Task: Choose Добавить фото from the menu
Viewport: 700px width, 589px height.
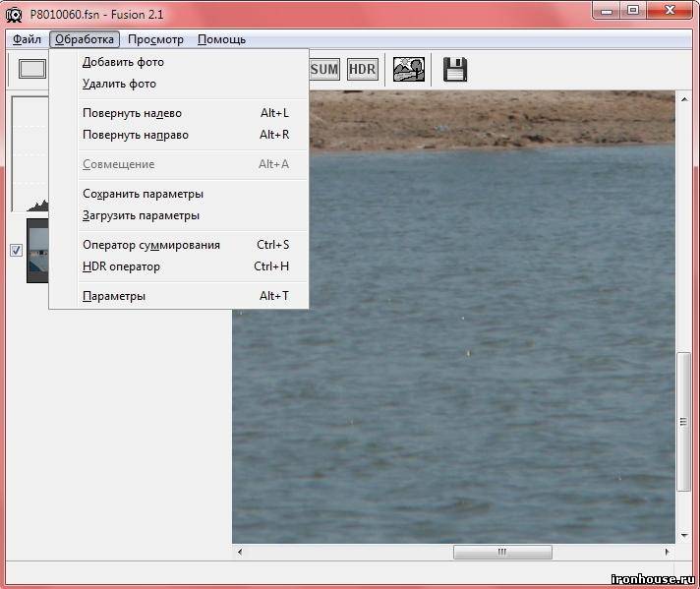Action: [x=123, y=62]
